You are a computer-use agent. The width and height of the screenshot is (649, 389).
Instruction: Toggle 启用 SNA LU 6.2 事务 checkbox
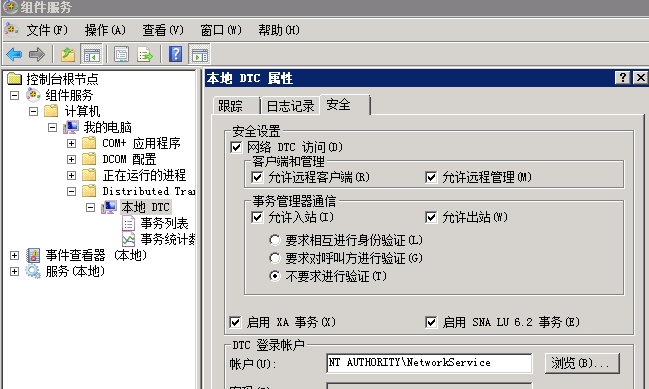431,322
